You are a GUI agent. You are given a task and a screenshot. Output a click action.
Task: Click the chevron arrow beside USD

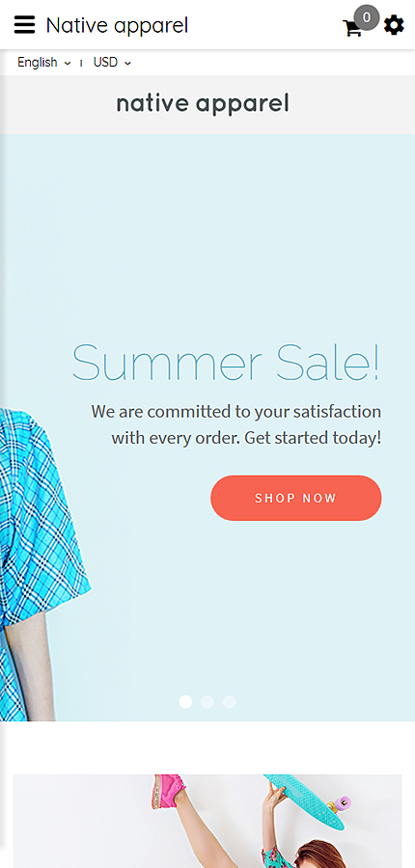point(128,64)
